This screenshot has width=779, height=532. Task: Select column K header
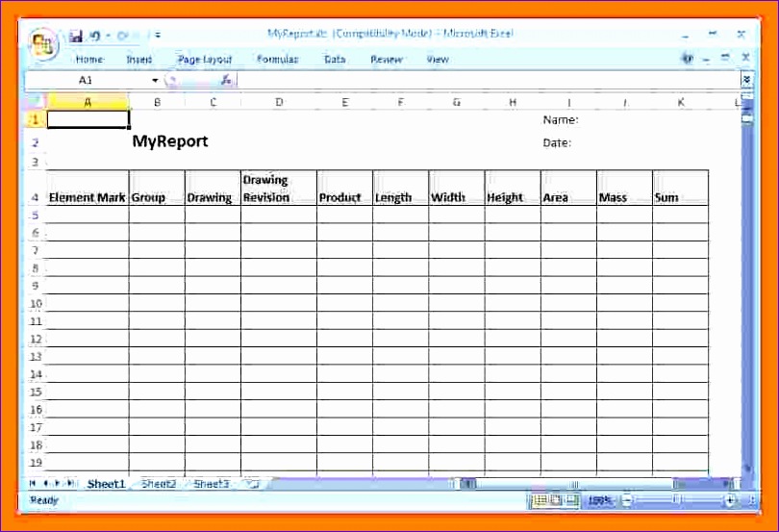[x=681, y=102]
